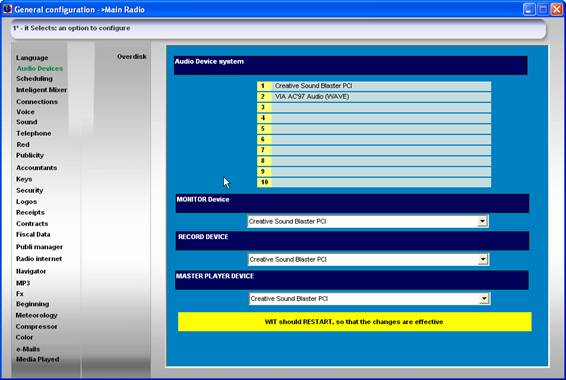Viewport: 566px width, 380px height.
Task: Select VIA AC'97 Audio device row
Action: (x=374, y=97)
